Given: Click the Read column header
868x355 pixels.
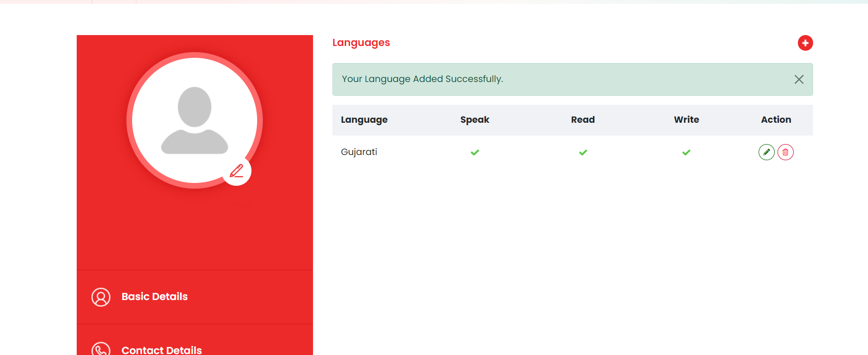Looking at the screenshot, I should 582,120.
